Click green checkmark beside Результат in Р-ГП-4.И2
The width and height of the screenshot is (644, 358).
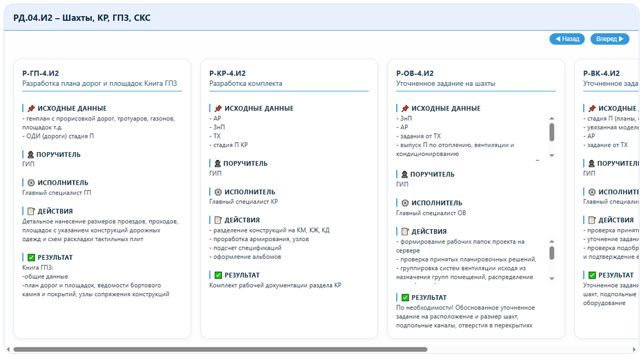[x=31, y=258]
